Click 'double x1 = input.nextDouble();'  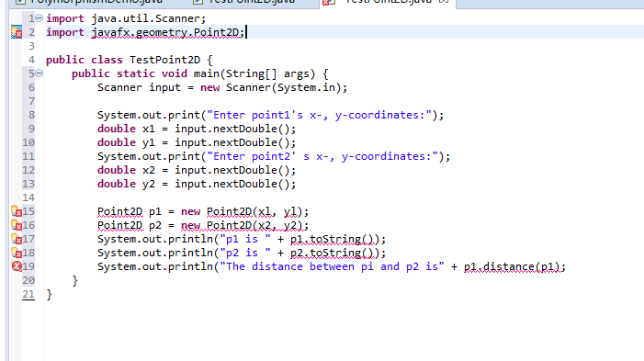point(197,129)
